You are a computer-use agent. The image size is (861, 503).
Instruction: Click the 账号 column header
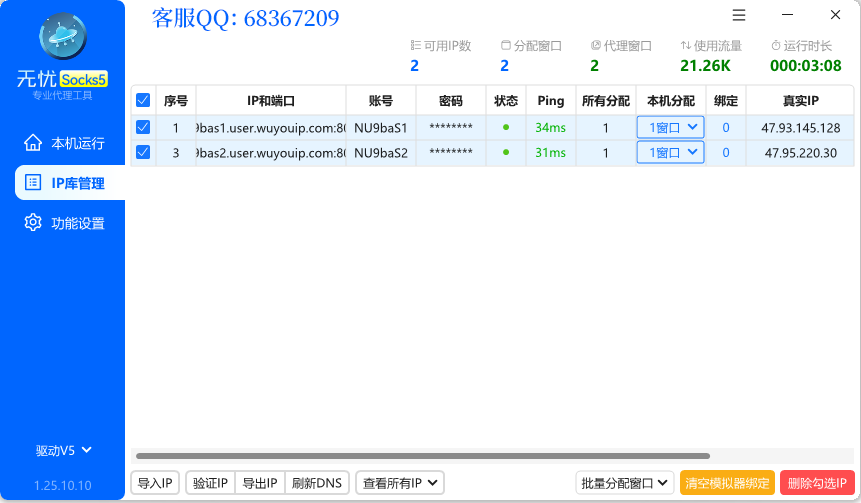click(381, 100)
